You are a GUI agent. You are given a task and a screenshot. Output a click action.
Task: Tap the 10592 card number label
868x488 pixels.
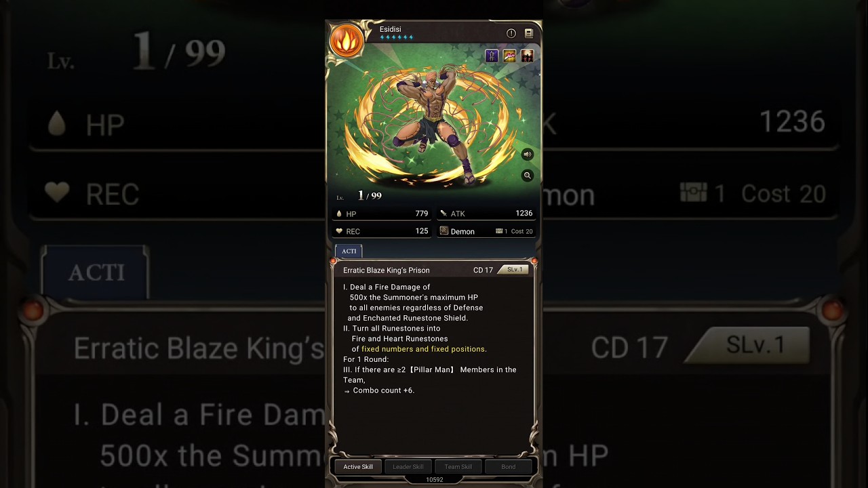point(434,480)
